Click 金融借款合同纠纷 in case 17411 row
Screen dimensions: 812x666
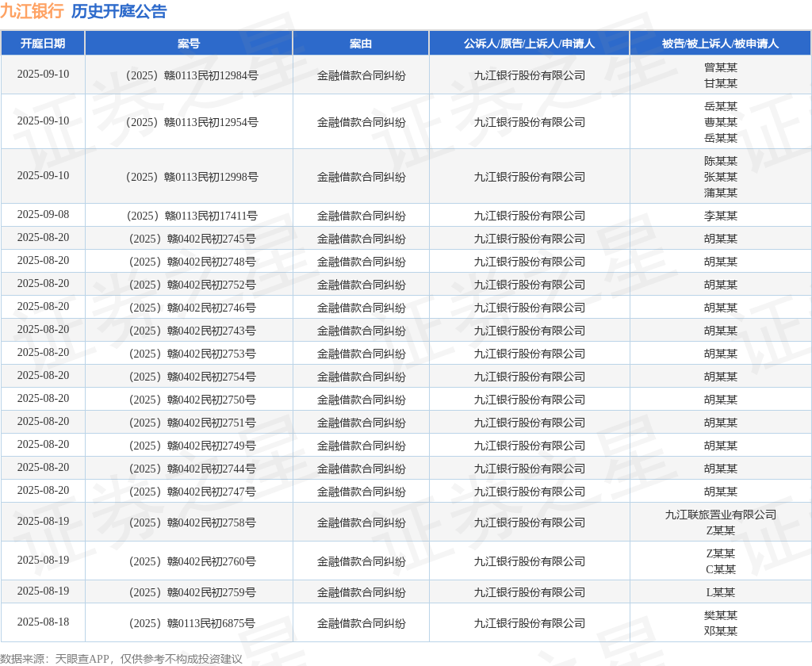pos(361,216)
